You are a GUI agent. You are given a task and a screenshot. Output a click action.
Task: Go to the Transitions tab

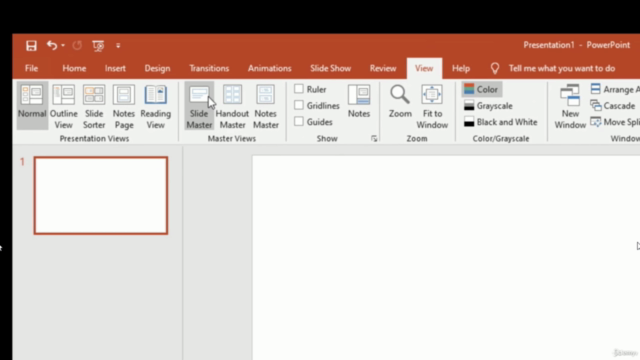[209, 69]
